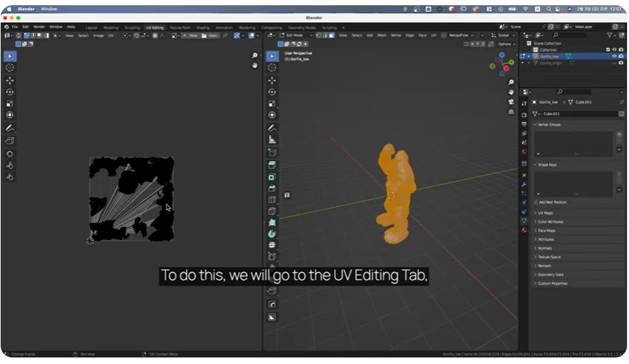
Task: Enable the Add Rest Position checkbox
Action: coord(536,202)
